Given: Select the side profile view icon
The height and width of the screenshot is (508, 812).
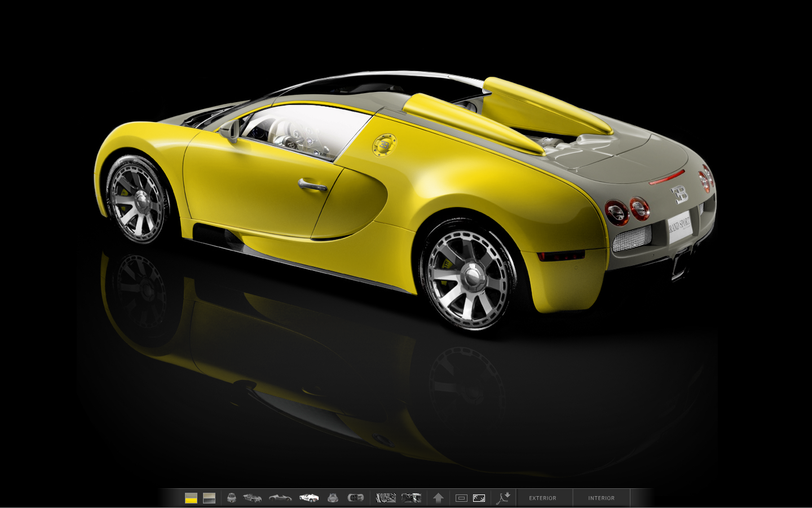Looking at the screenshot, I should tap(280, 498).
